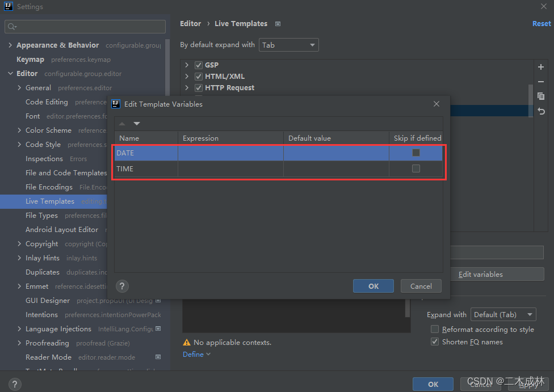
Task: Expand Emmet settings
Action: (x=19, y=286)
